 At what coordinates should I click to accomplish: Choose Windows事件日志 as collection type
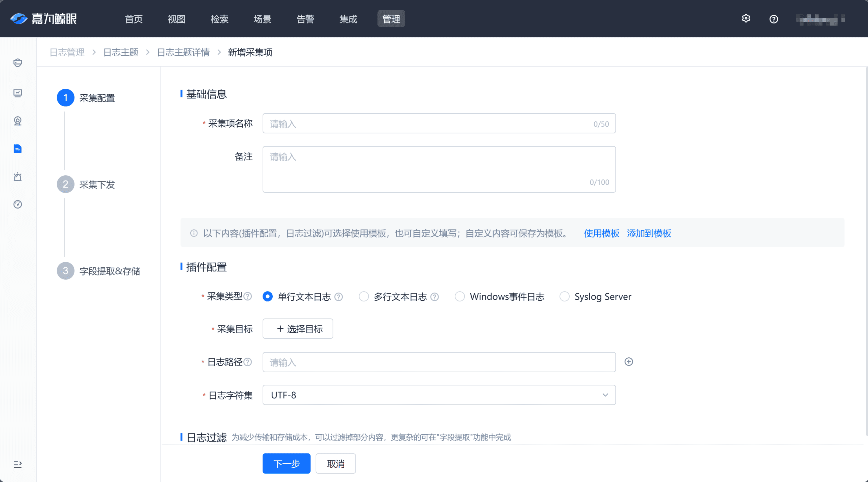coord(459,296)
